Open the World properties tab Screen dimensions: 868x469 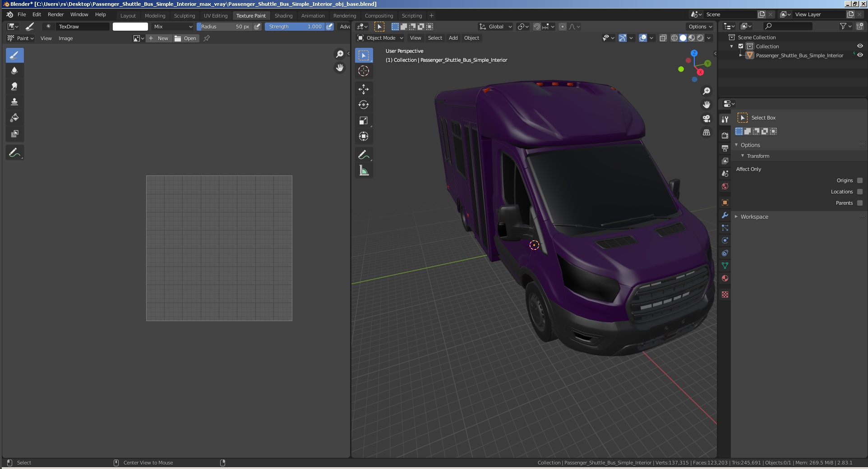pyautogui.click(x=725, y=186)
